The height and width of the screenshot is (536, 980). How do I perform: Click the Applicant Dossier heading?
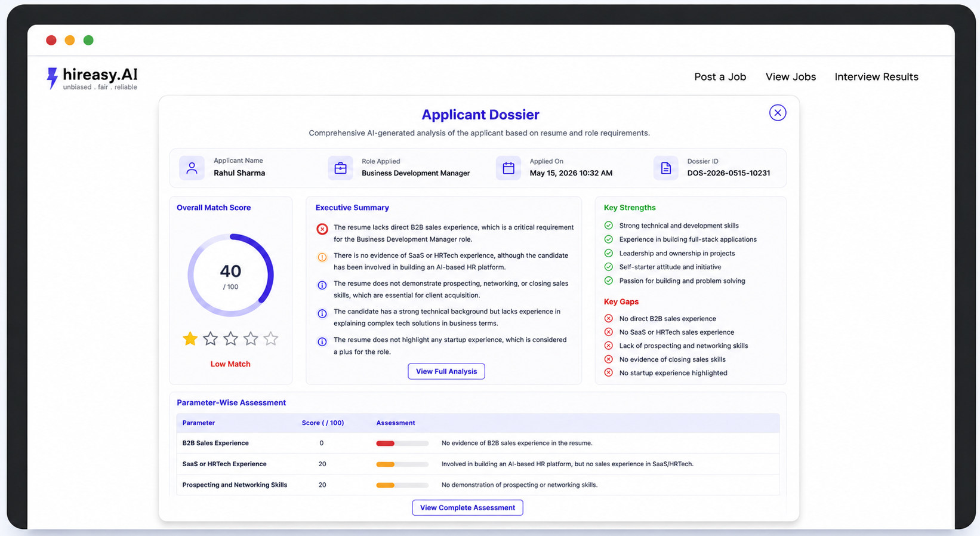click(480, 115)
